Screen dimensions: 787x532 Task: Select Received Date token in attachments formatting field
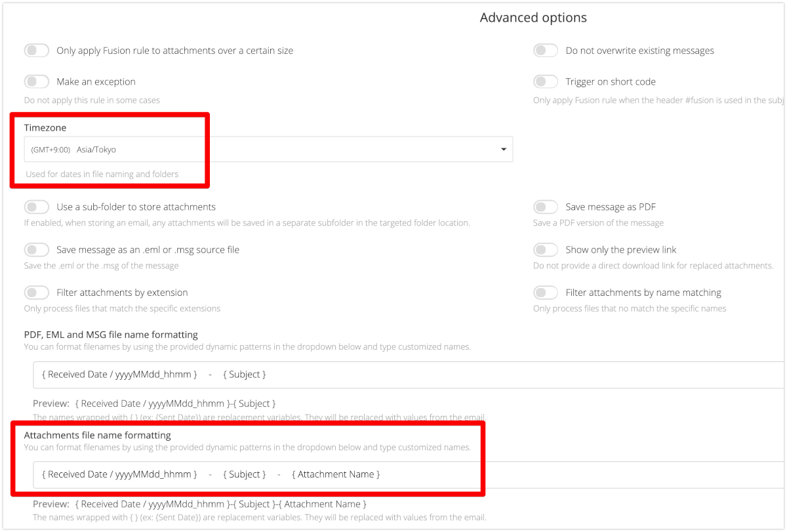[x=119, y=474]
